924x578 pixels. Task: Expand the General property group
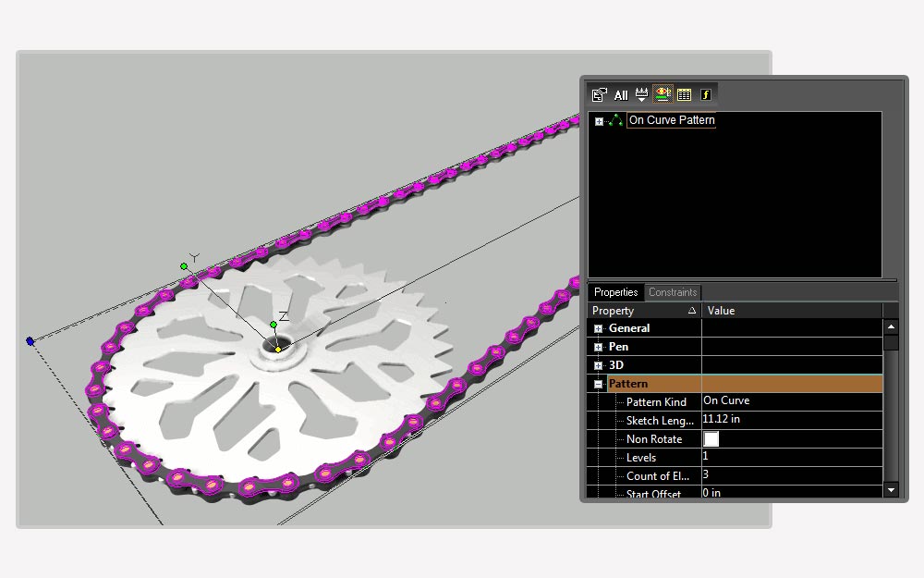598,328
